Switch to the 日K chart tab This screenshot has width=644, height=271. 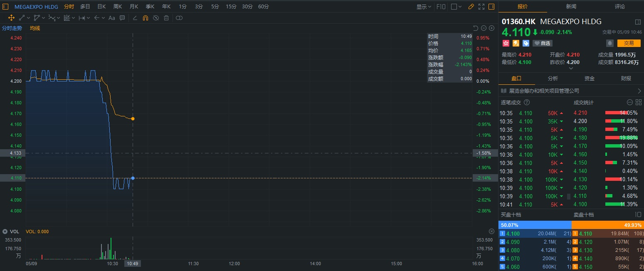click(101, 7)
